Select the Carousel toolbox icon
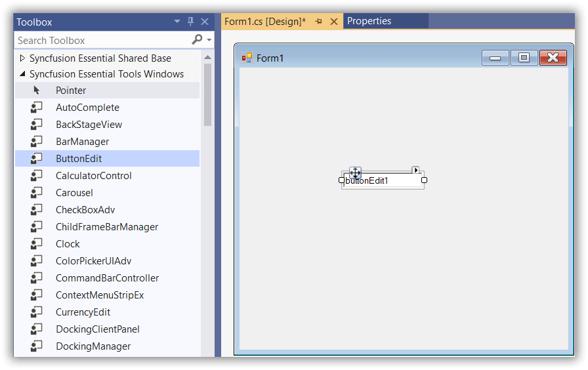This screenshot has height=370, width=588. coord(36,193)
